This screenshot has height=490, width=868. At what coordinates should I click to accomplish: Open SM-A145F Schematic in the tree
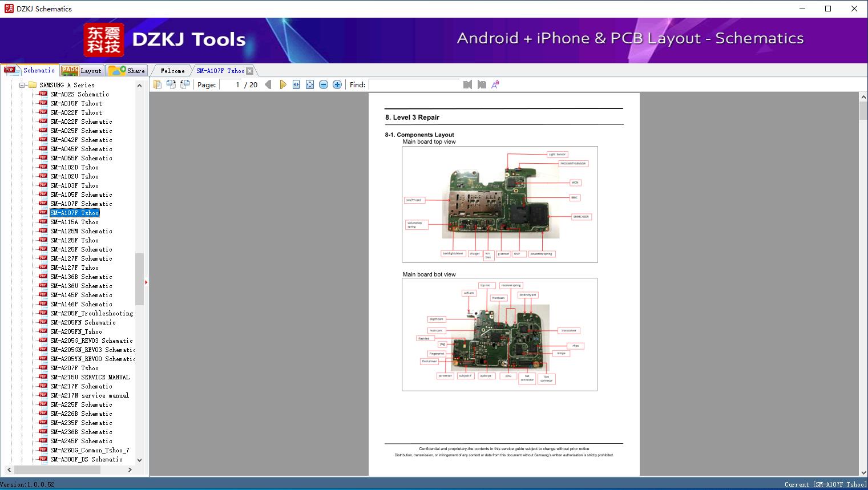[x=81, y=295]
